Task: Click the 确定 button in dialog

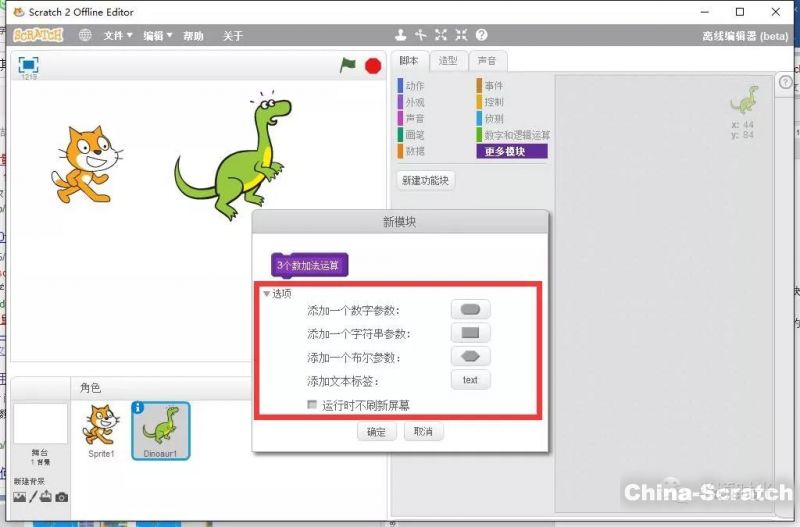Action: [376, 432]
